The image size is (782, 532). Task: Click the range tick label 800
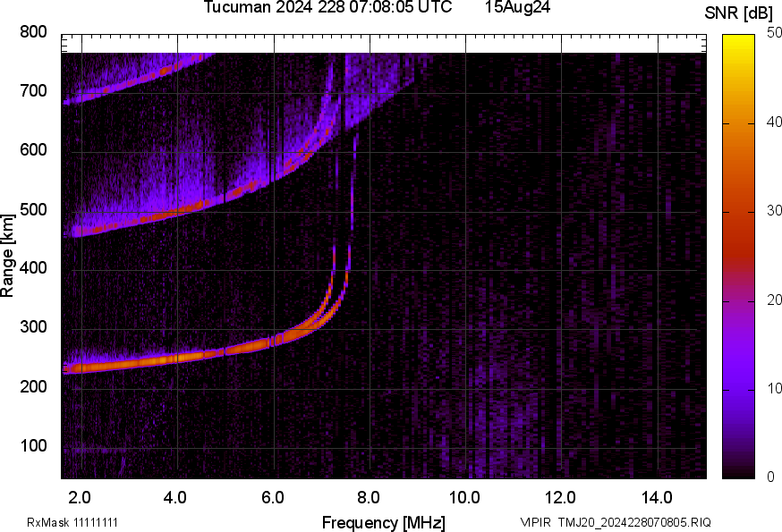(33, 32)
